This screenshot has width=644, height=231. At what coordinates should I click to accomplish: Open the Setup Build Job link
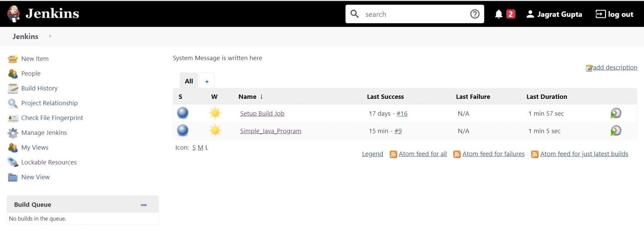[262, 114]
